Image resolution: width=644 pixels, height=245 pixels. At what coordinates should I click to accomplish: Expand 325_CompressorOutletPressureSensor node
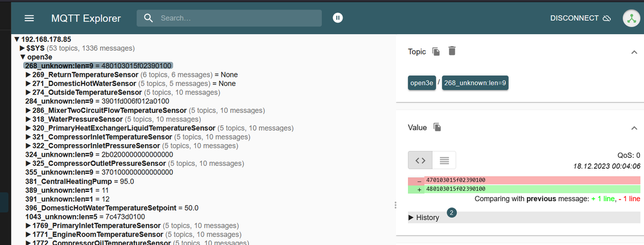tap(28, 164)
